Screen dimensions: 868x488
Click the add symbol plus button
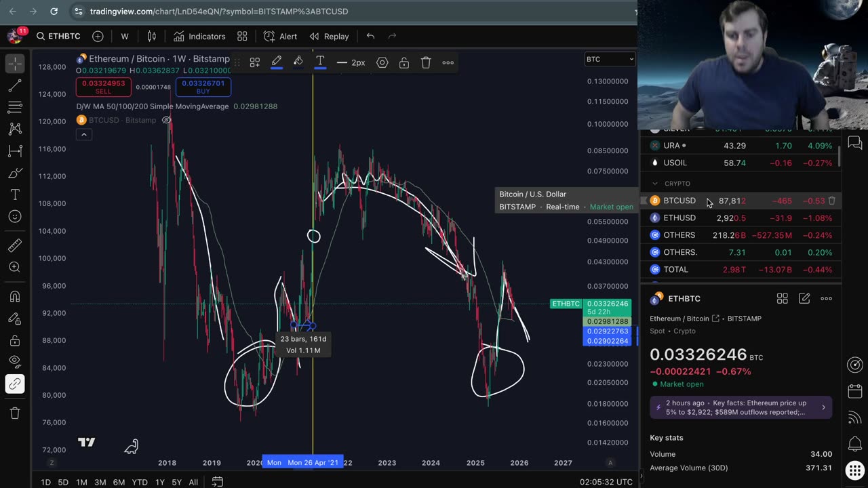coord(98,36)
